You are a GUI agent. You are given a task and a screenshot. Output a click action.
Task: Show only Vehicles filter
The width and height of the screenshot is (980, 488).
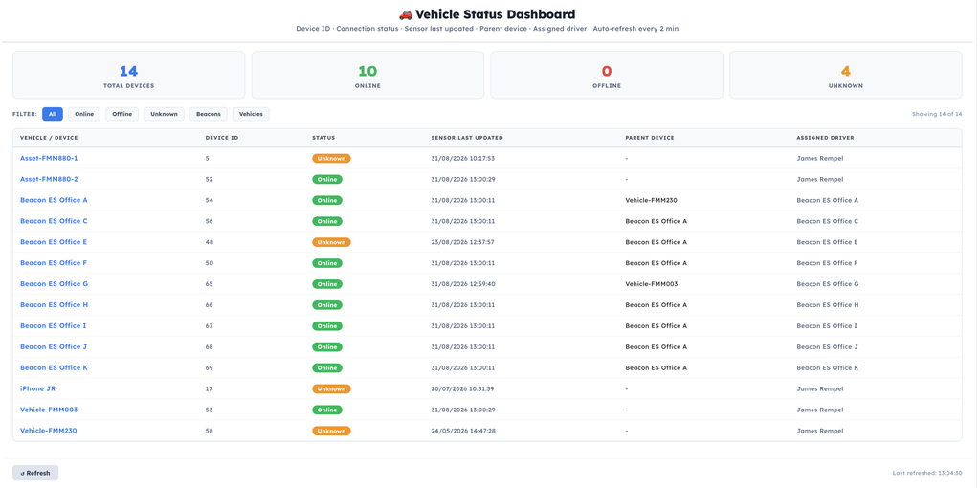251,114
